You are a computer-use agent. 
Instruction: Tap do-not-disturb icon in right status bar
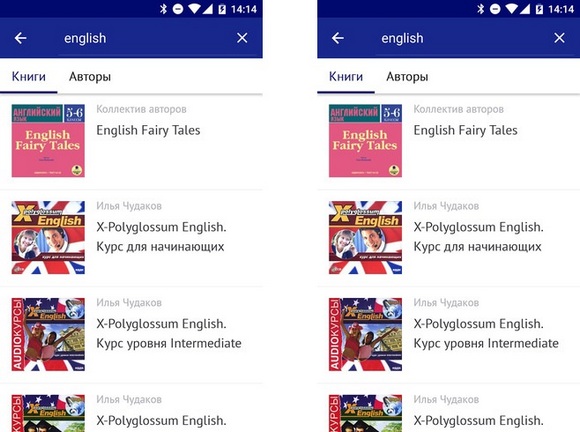(x=495, y=9)
